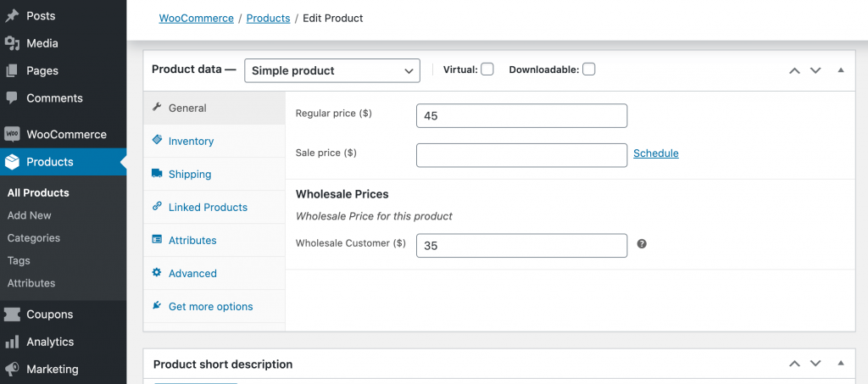Follow the Products breadcrumb link
The width and height of the screenshot is (868, 384).
[268, 19]
